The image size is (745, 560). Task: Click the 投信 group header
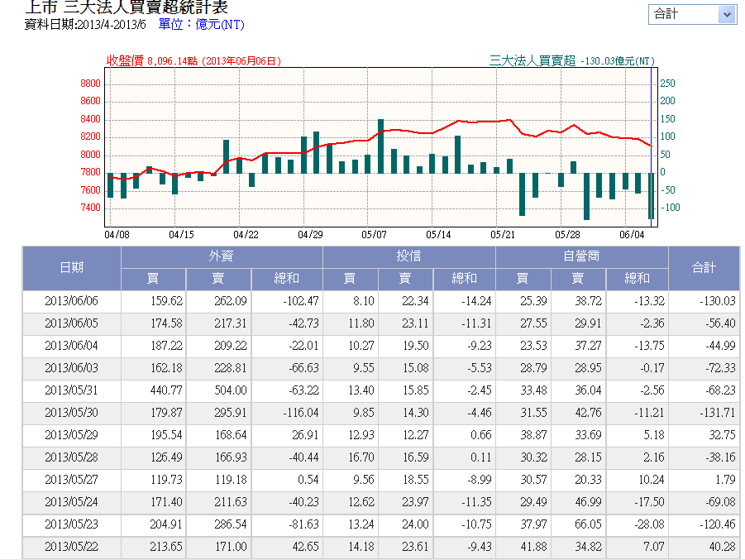(x=408, y=256)
